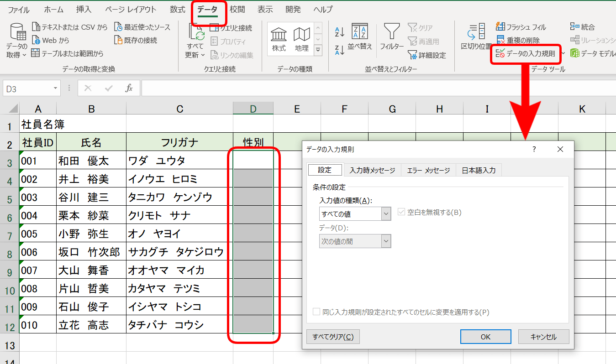
Task: Switch to 開発 ribbon tab
Action: click(x=293, y=10)
